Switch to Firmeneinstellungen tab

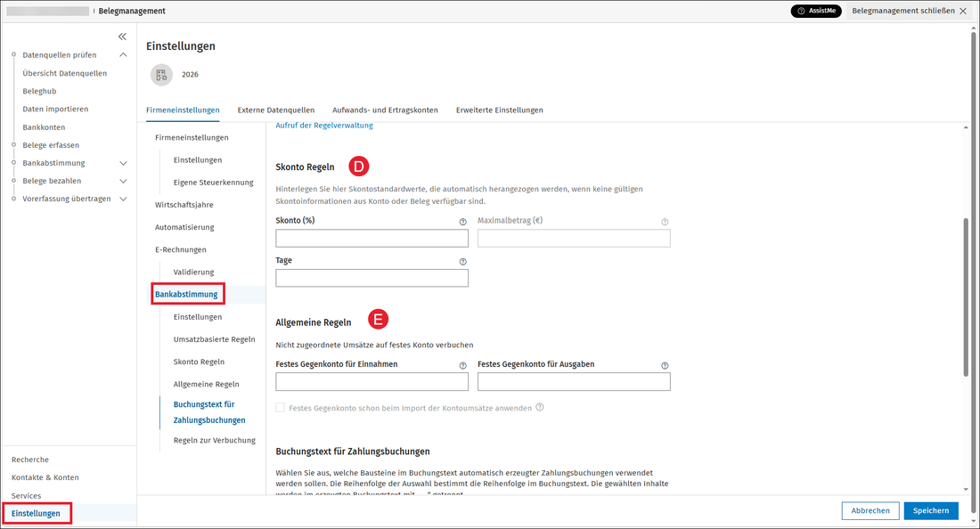[x=183, y=110]
